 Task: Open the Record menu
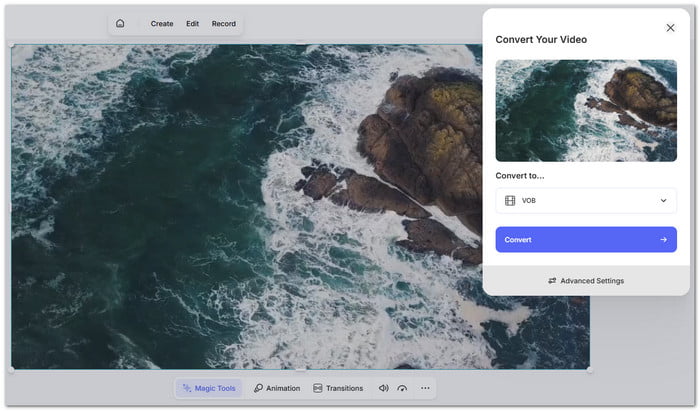(x=223, y=24)
